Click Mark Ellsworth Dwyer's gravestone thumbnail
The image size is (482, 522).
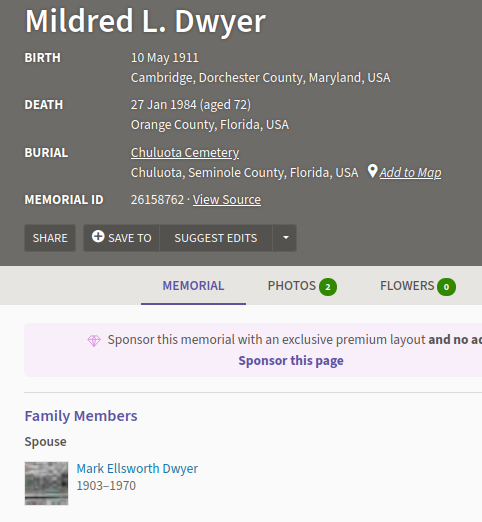pos(46,483)
